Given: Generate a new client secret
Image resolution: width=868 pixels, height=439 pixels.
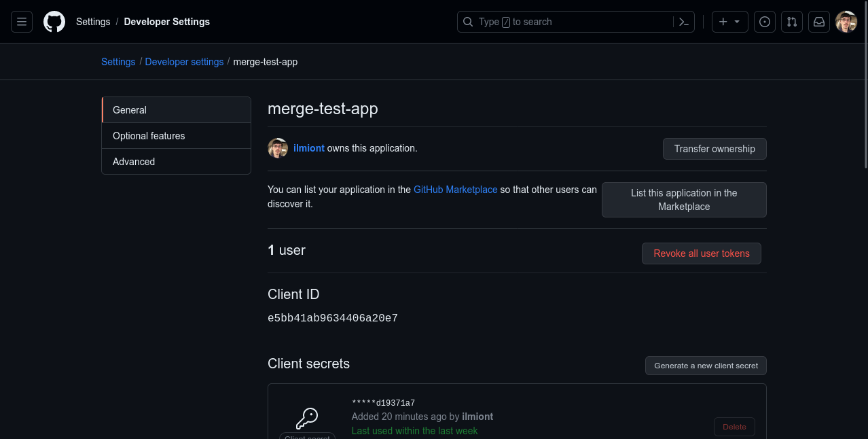Looking at the screenshot, I should pos(706,365).
